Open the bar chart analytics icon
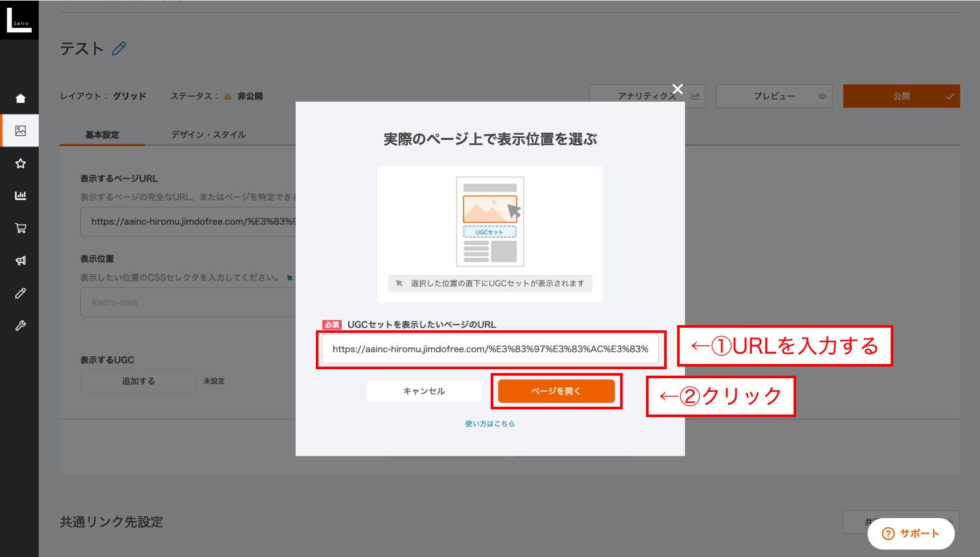Image resolution: width=980 pixels, height=557 pixels. tap(20, 196)
